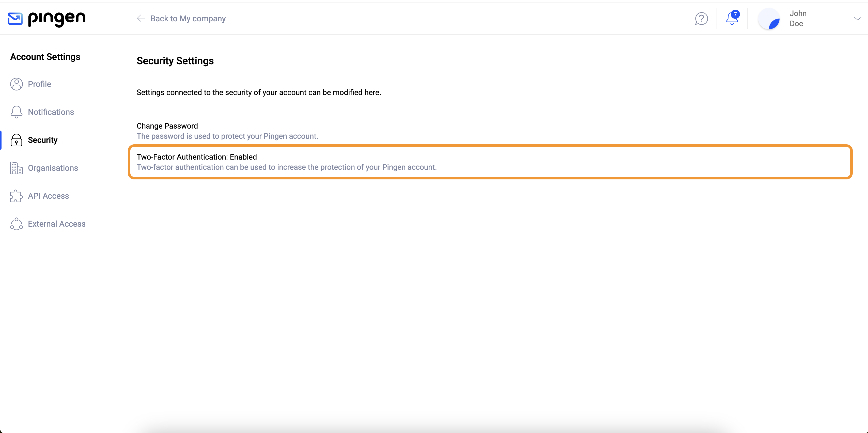
Task: Click the Security Settings title
Action: click(x=175, y=61)
